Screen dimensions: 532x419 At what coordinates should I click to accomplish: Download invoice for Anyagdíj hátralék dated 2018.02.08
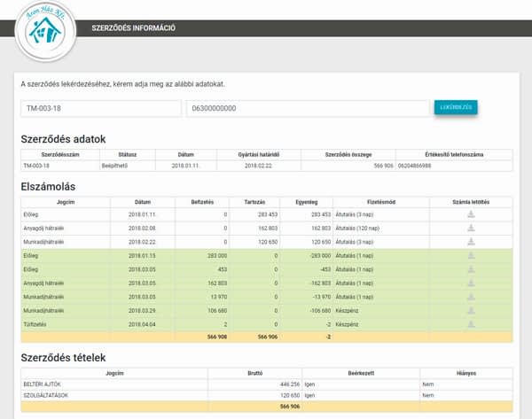coord(471,228)
